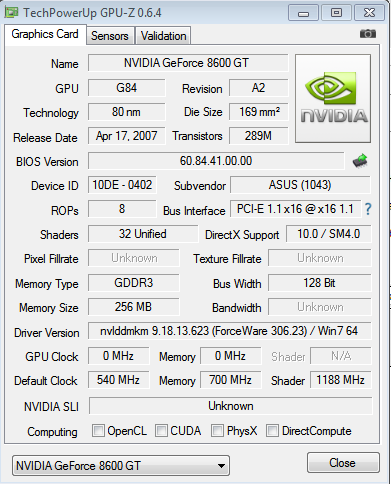Click NVIDIA SLI Unknown field
This screenshot has height=484, width=391.
pos(231,406)
